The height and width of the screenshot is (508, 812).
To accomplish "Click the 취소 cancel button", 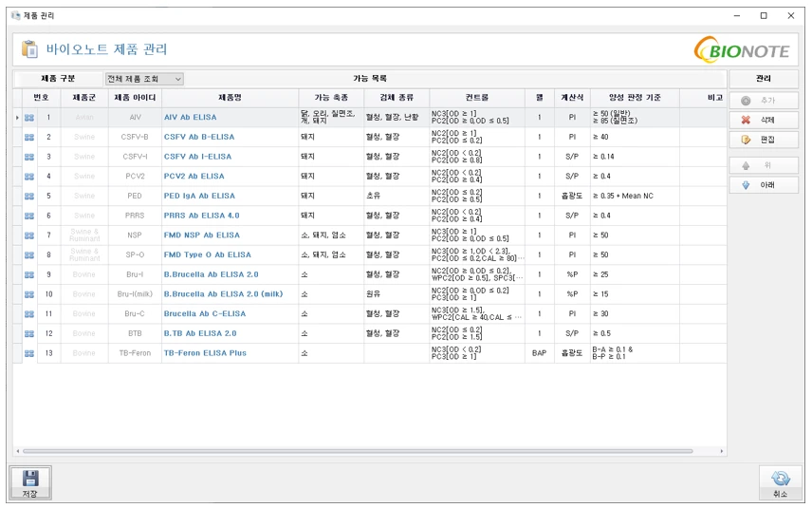I will (x=780, y=483).
